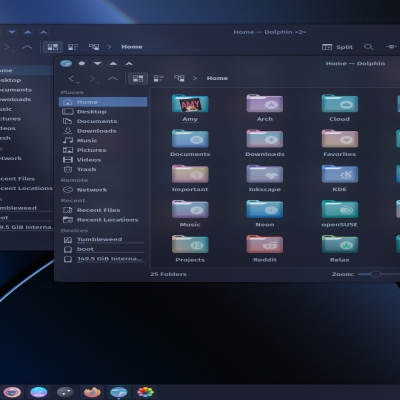Switch to Details tree view in front Dolphin

point(179,78)
